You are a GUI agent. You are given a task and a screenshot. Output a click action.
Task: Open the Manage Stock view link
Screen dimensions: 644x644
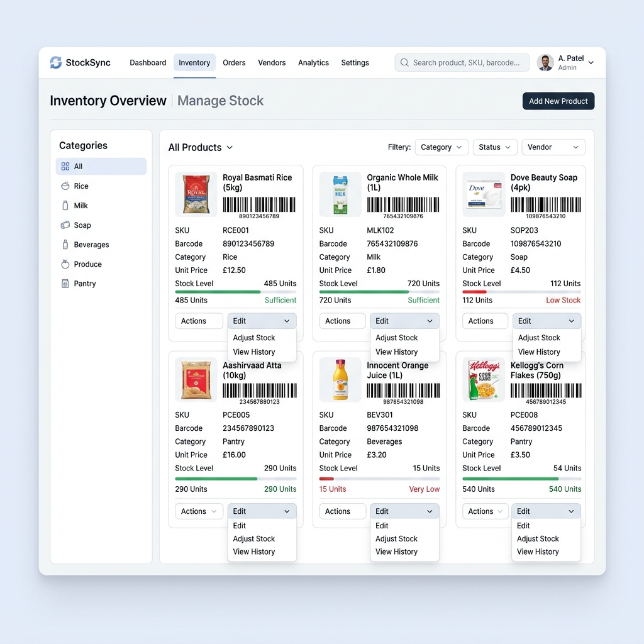tap(220, 101)
